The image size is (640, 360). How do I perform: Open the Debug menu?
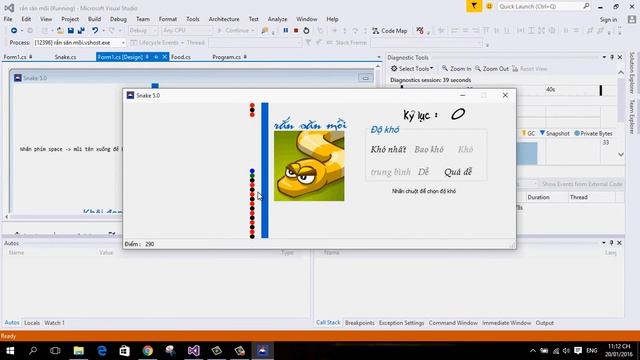tap(118, 19)
